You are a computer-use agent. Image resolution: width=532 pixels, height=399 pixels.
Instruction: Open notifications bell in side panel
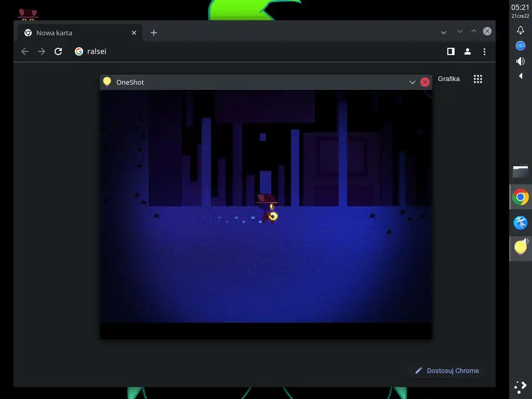(x=521, y=30)
